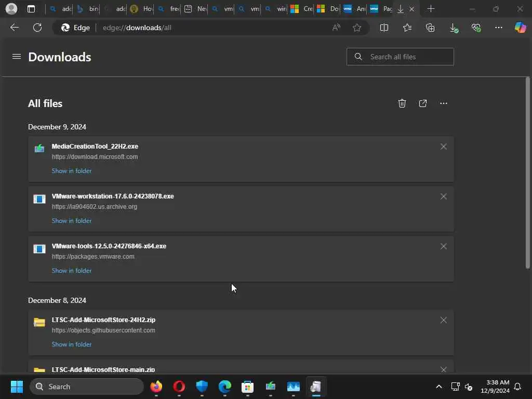
Task: Add this page to favorites star
Action: pos(356,28)
